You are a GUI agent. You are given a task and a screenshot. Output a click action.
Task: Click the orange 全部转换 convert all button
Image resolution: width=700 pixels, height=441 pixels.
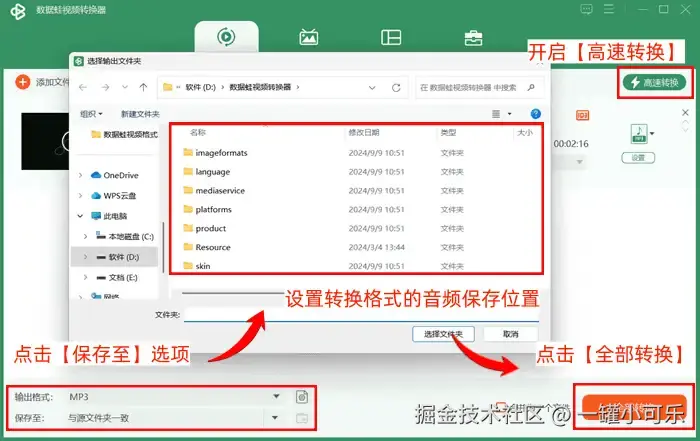[634, 408]
